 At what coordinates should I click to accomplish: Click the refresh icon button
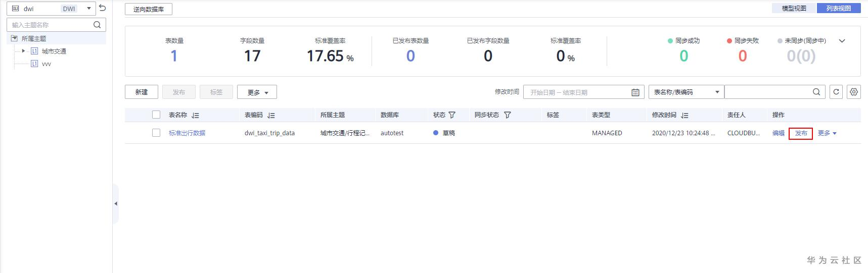836,92
